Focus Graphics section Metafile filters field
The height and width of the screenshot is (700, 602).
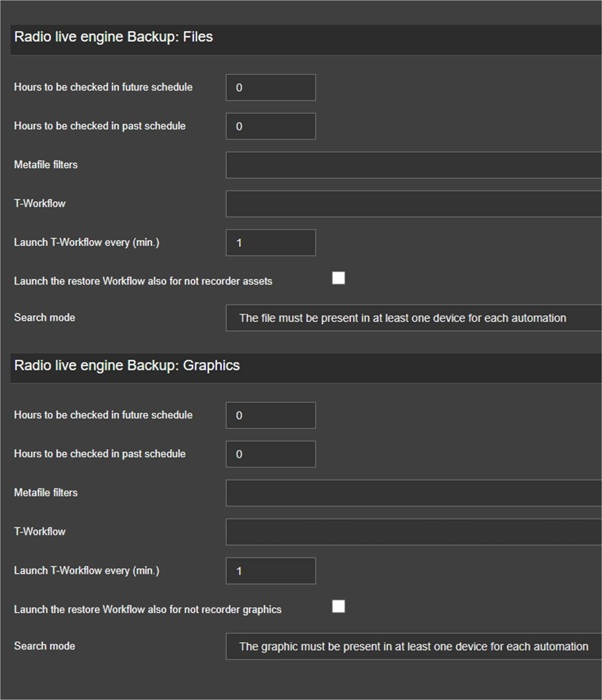tap(413, 493)
